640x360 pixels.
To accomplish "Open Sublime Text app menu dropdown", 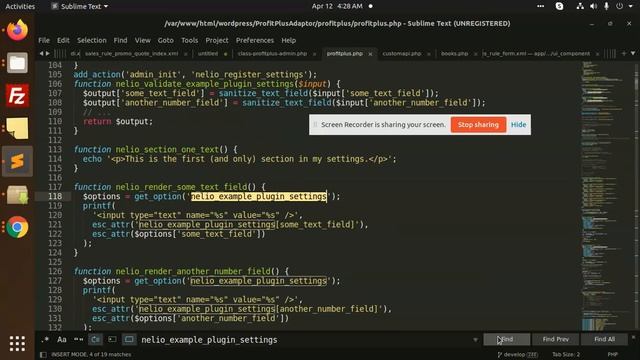I will coord(80,6).
